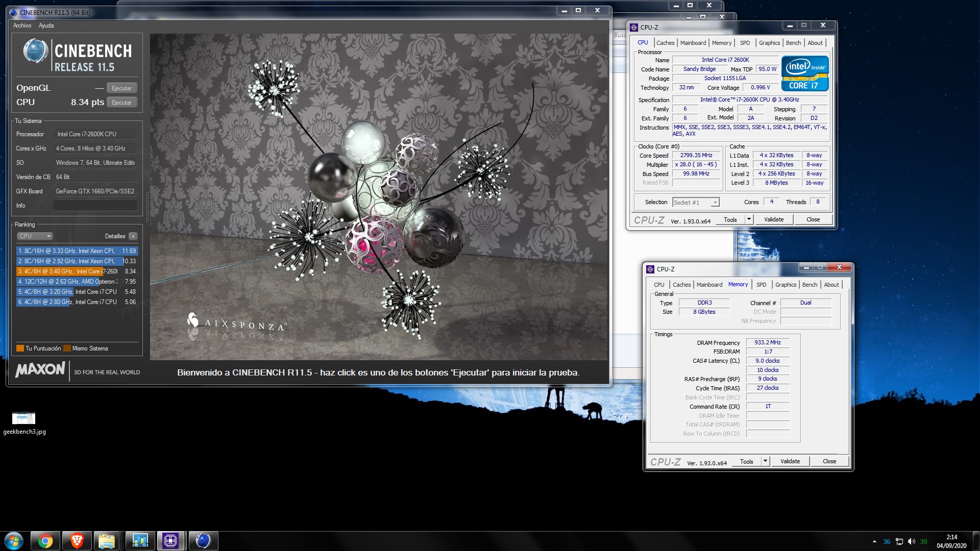Open About tab in top CPU-Z window

(815, 43)
